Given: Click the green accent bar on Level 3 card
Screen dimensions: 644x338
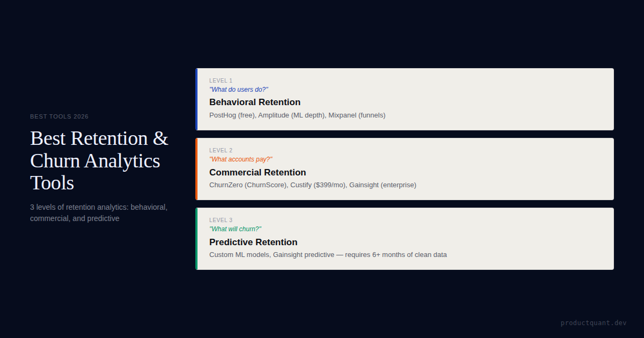Looking at the screenshot, I should (x=196, y=239).
